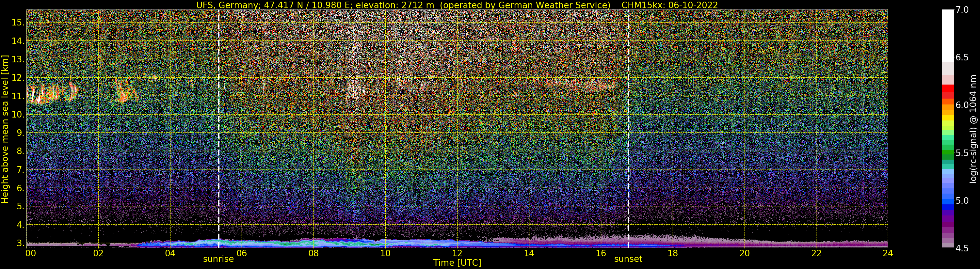Screen dimensions: 980x269
Task: Click the '13.' height tick label
Action: pyautogui.click(x=18, y=59)
